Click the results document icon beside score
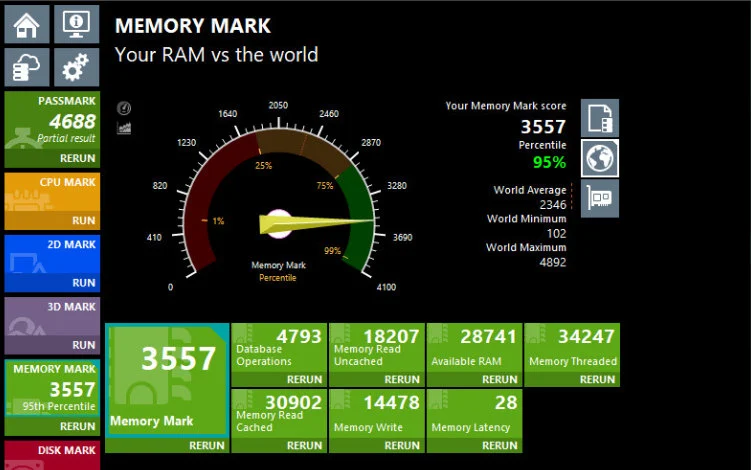The width and height of the screenshot is (751, 470). (599, 118)
